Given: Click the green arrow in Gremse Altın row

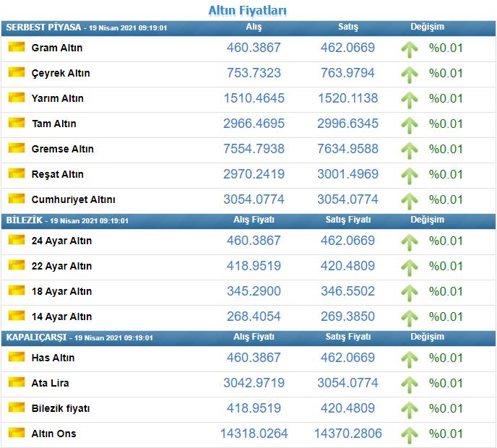Looking at the screenshot, I should (410, 150).
